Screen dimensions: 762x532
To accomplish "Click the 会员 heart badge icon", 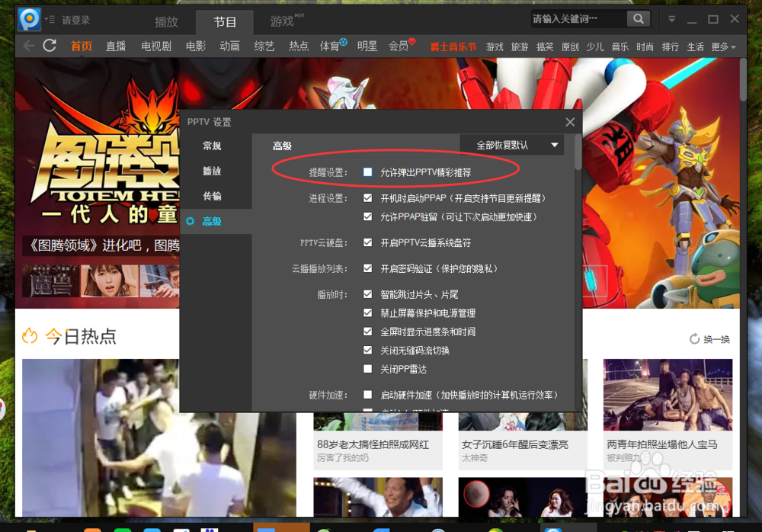I will [412, 42].
